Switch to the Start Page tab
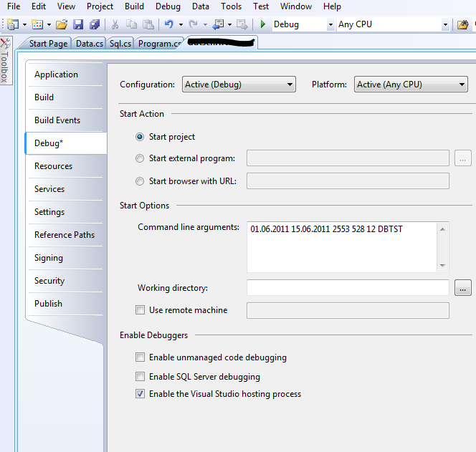The width and height of the screenshot is (476, 452). [48, 44]
